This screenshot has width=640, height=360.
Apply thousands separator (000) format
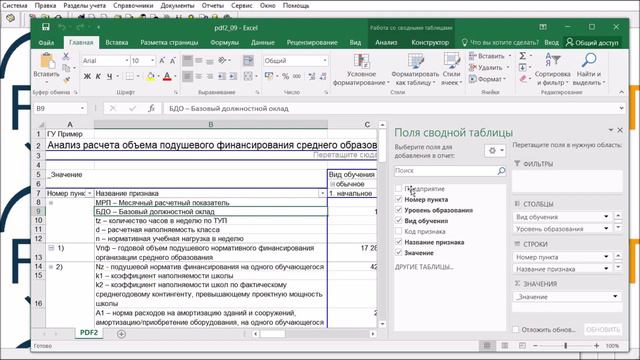tap(297, 76)
